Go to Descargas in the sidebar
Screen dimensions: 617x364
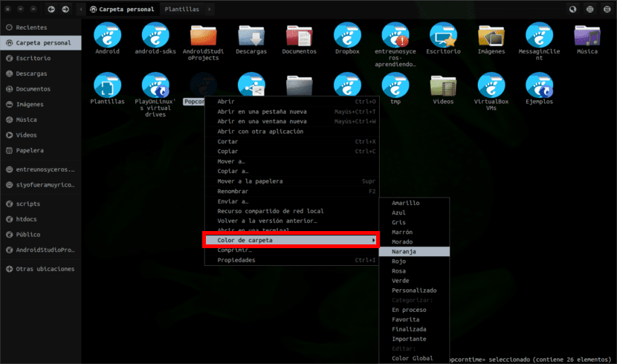pyautogui.click(x=41, y=74)
